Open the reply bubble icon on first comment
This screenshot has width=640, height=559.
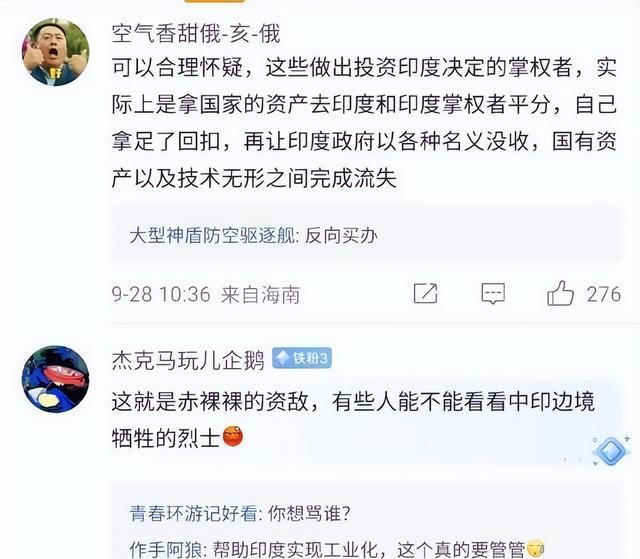[x=493, y=294]
